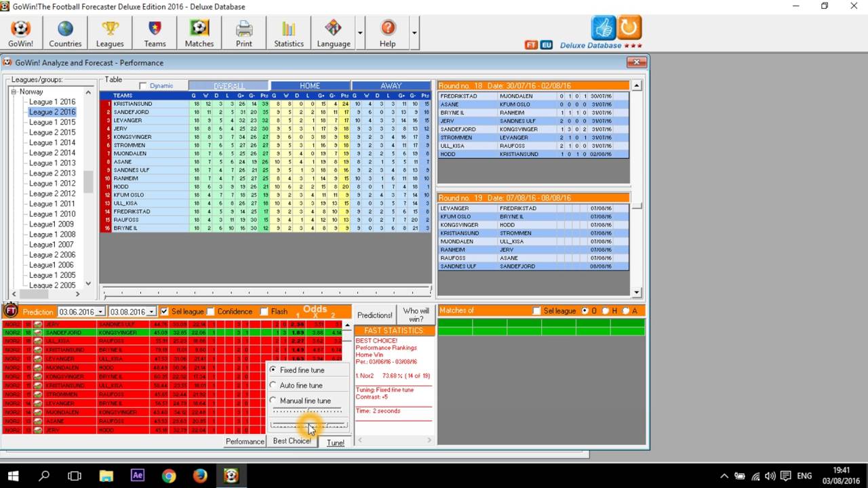The height and width of the screenshot is (488, 868).
Task: Toggle the Dynamic checkbox
Action: click(143, 86)
